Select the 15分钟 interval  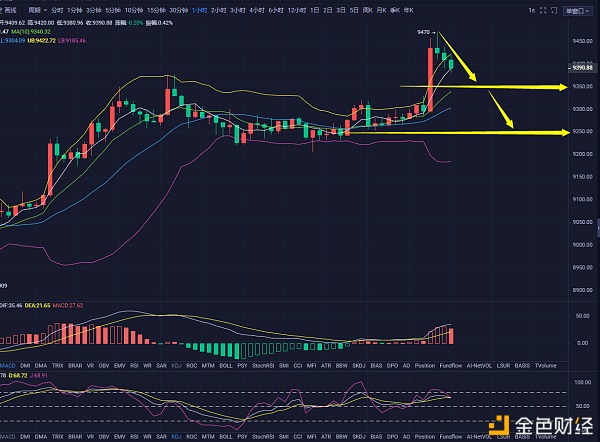[156, 10]
